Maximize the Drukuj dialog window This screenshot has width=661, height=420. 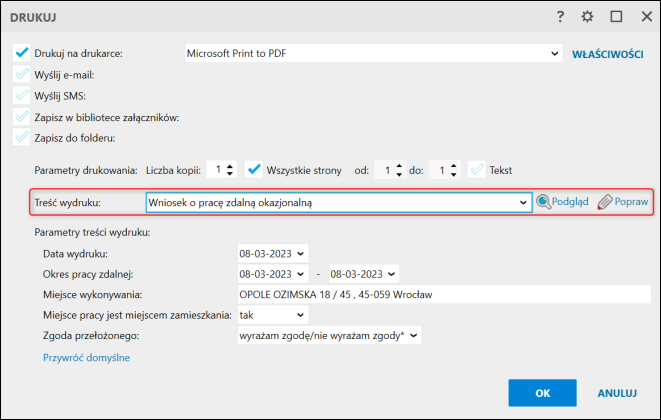tap(615, 16)
